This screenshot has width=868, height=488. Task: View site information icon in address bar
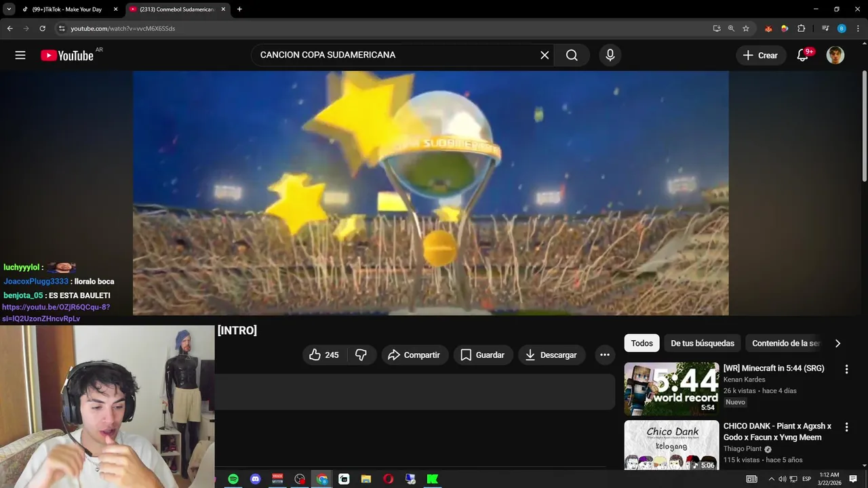point(61,28)
